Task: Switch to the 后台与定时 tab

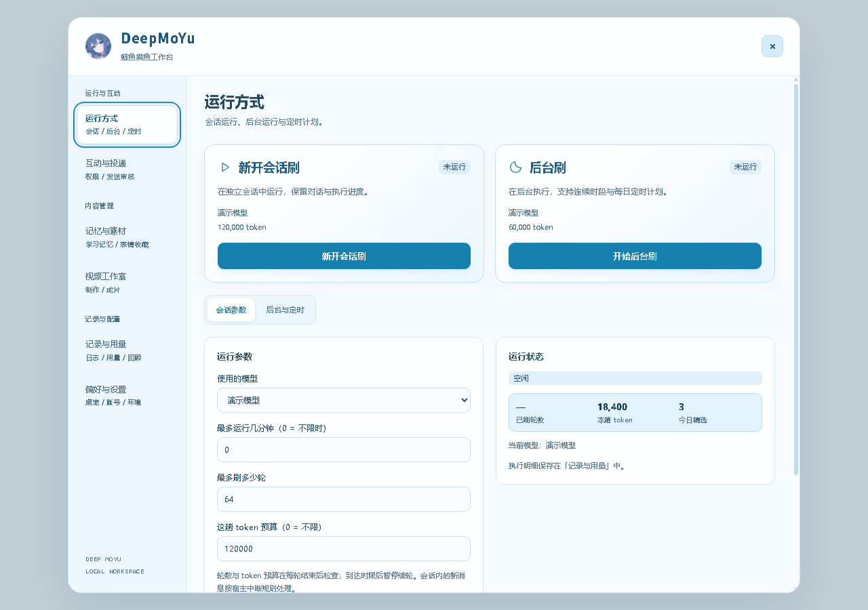Action: click(x=285, y=310)
